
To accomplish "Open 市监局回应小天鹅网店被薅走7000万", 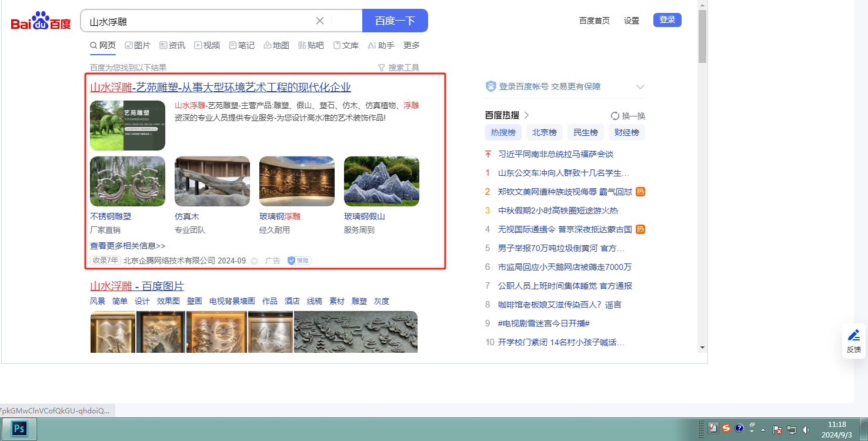I will 565,267.
